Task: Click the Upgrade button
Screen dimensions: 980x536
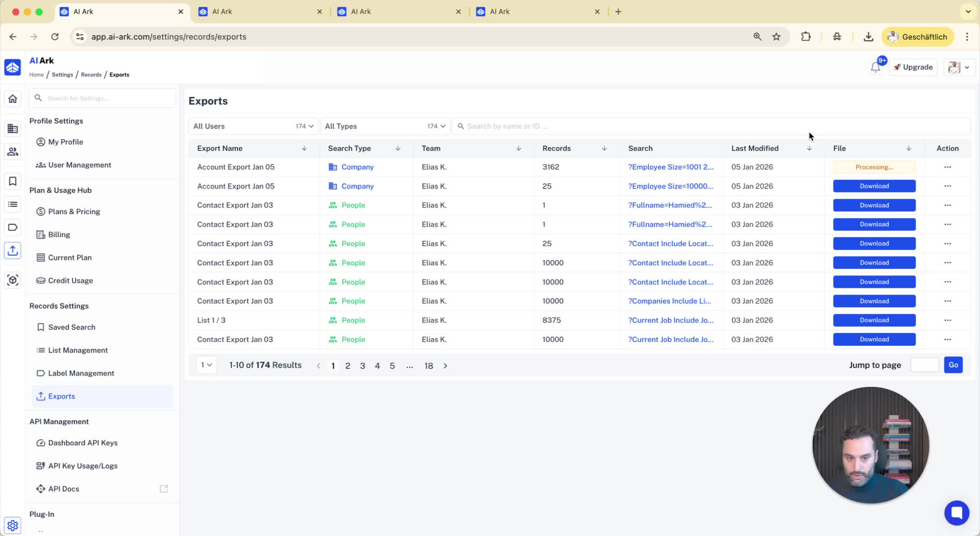Action: tap(913, 67)
